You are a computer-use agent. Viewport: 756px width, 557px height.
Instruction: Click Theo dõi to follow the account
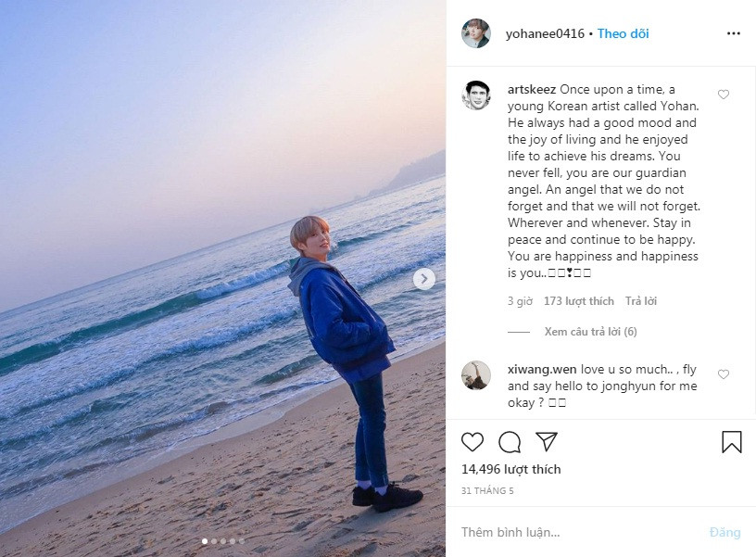click(623, 33)
